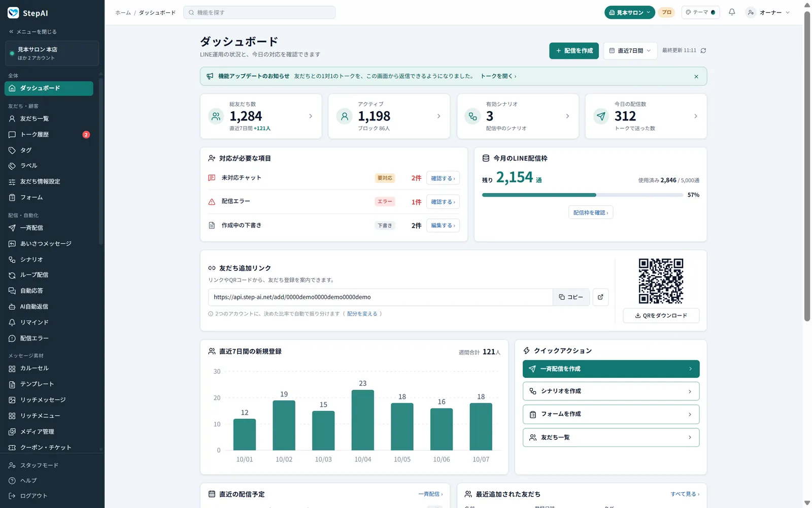Click QRをダウンロード button
Screen dimensions: 812x508
pos(661,315)
